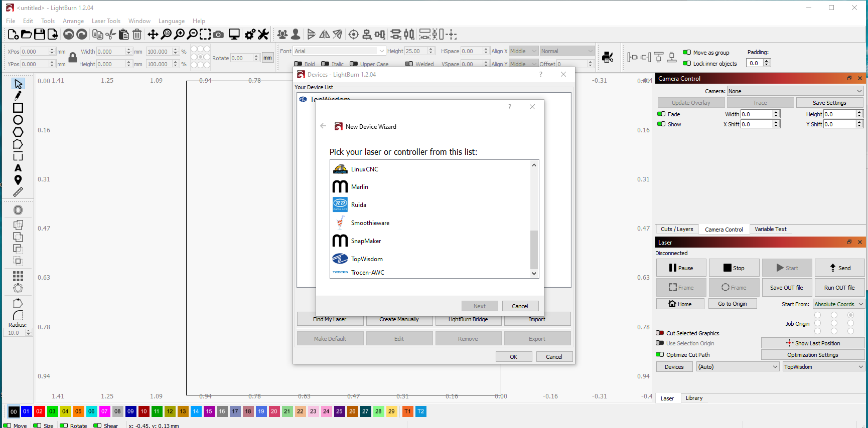Click the Zoom In magnifier icon

click(x=179, y=34)
